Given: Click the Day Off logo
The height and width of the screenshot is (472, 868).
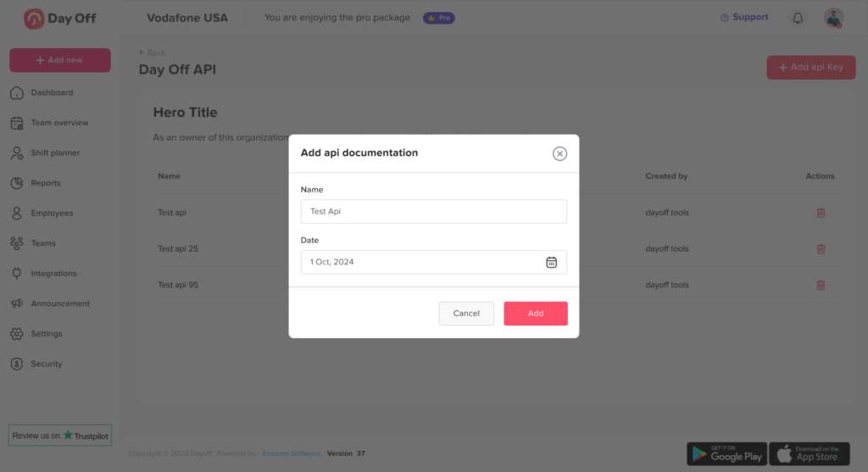Looking at the screenshot, I should [x=60, y=18].
